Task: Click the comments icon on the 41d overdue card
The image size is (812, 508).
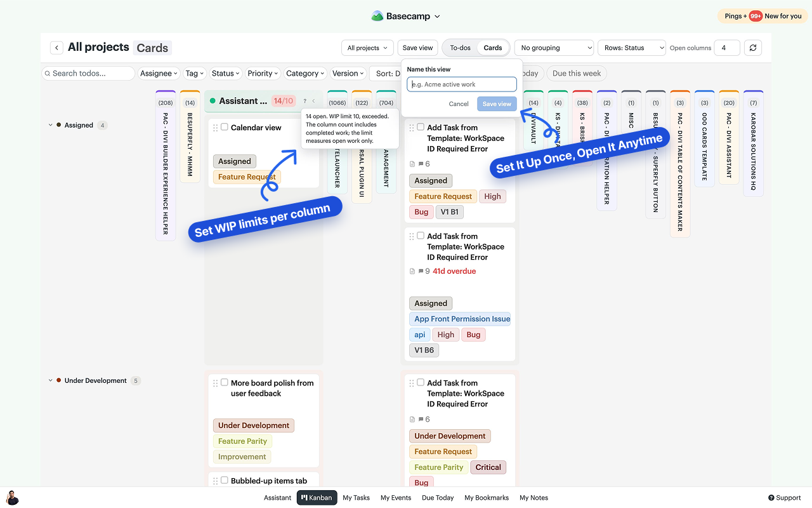Action: [421, 271]
